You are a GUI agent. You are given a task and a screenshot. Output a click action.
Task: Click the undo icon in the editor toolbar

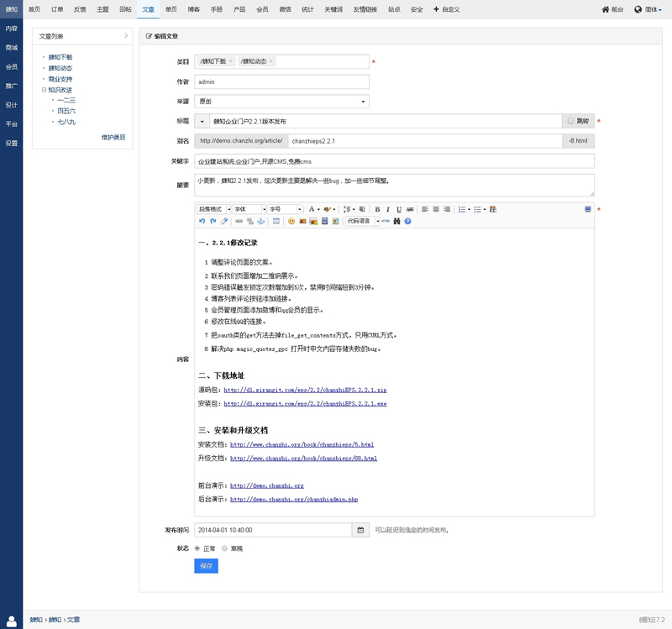[202, 221]
